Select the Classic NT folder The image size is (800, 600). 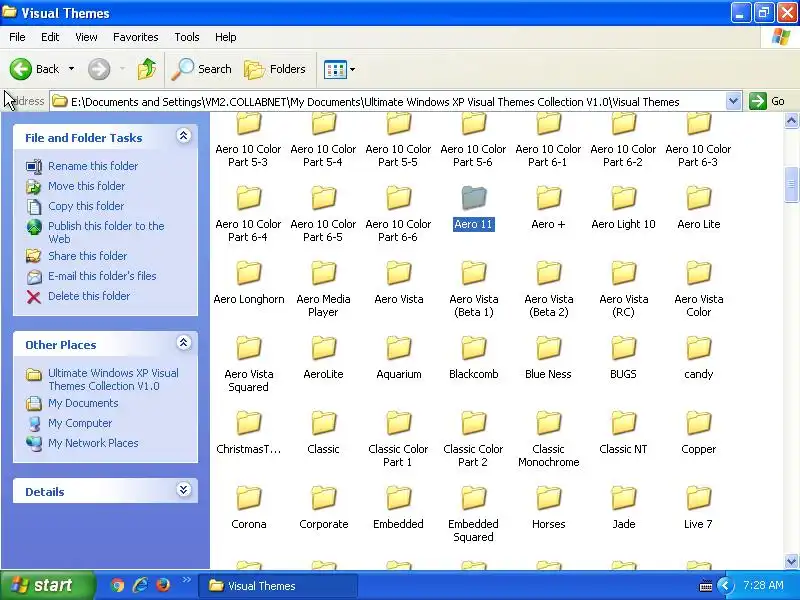[x=623, y=434]
